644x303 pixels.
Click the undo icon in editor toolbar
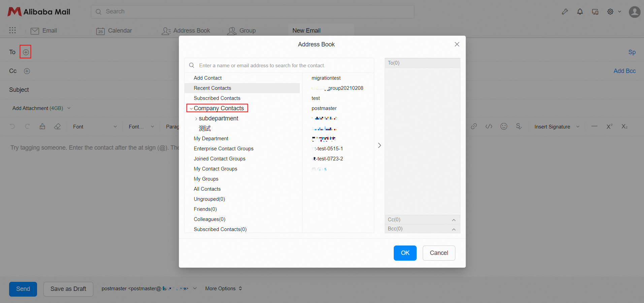(12, 126)
